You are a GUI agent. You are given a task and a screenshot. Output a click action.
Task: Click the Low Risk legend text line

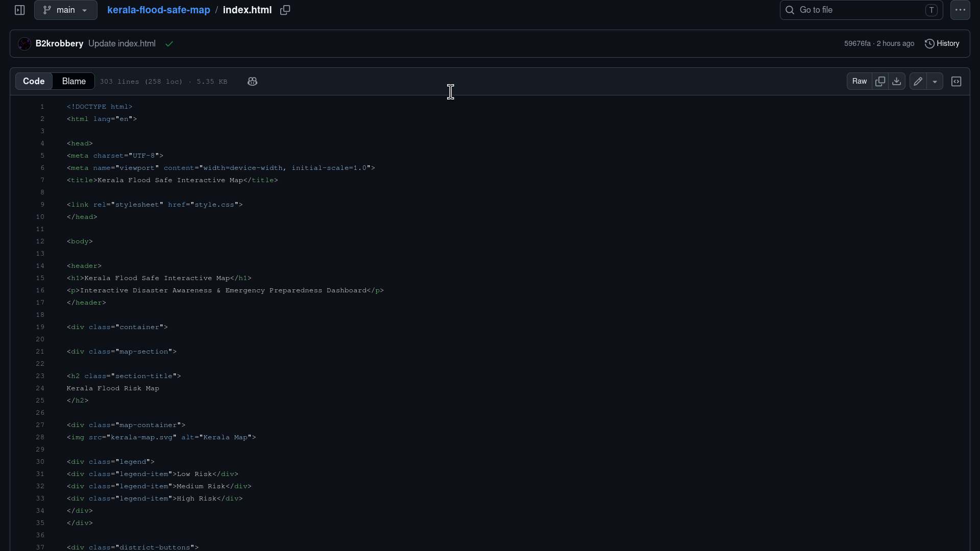point(153,474)
